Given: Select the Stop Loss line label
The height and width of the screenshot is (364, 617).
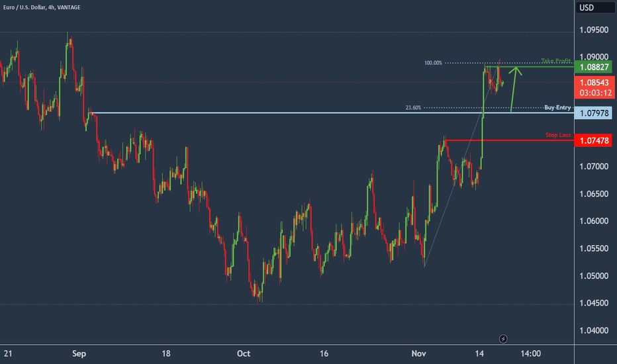Looking at the screenshot, I should (x=558, y=135).
